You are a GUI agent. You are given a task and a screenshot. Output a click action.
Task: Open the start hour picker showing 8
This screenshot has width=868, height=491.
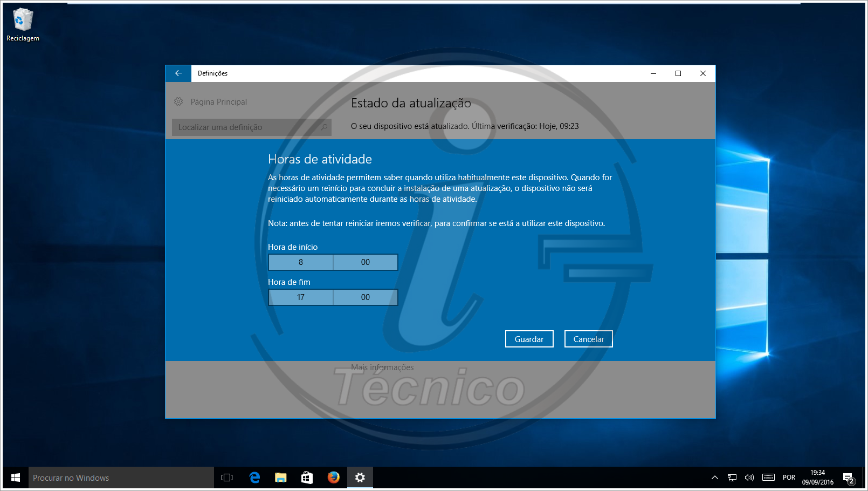point(301,262)
